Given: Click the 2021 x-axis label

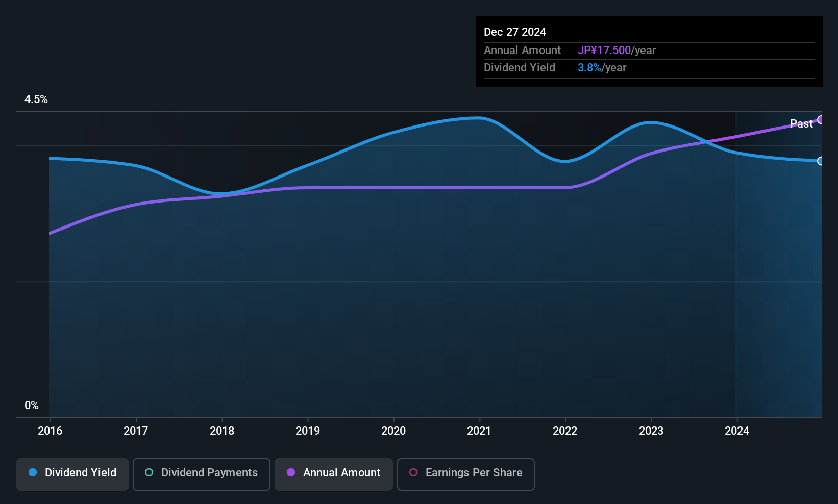Looking at the screenshot, I should pyautogui.click(x=479, y=431).
